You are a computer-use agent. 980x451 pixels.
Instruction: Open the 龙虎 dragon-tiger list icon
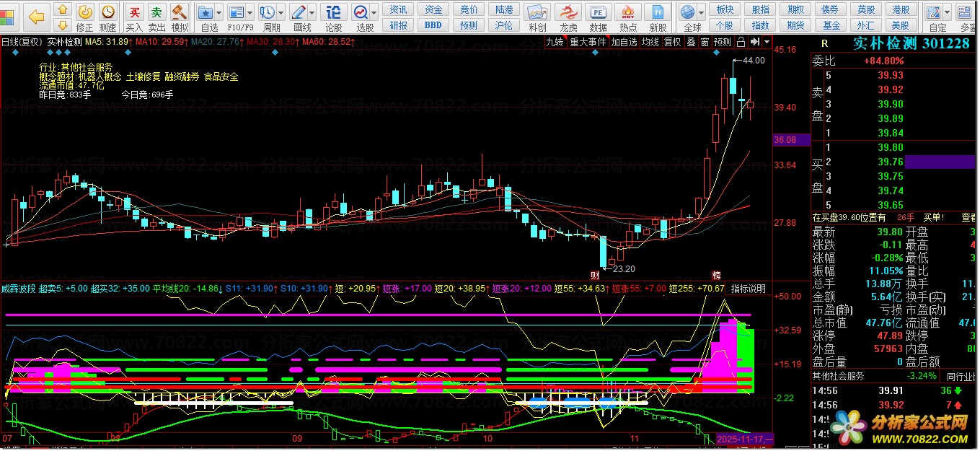pos(568,17)
